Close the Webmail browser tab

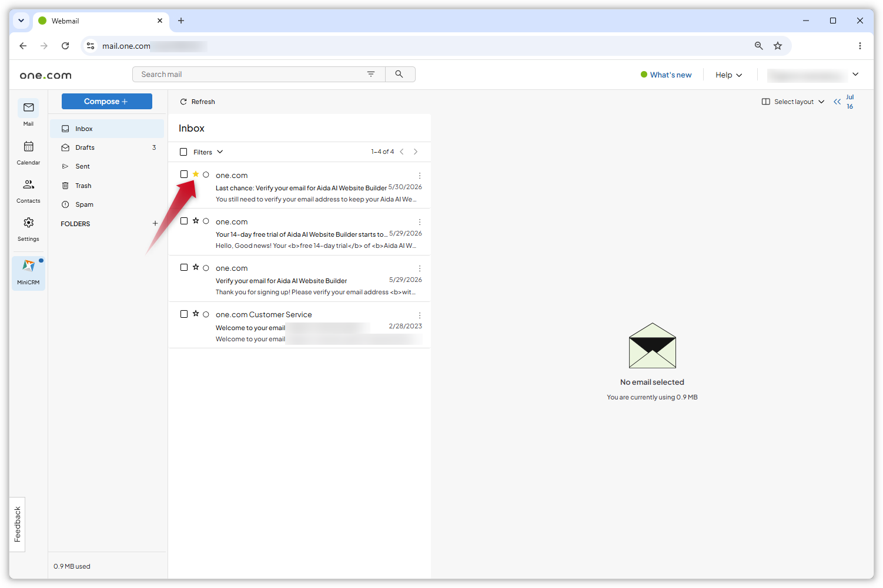tap(160, 21)
